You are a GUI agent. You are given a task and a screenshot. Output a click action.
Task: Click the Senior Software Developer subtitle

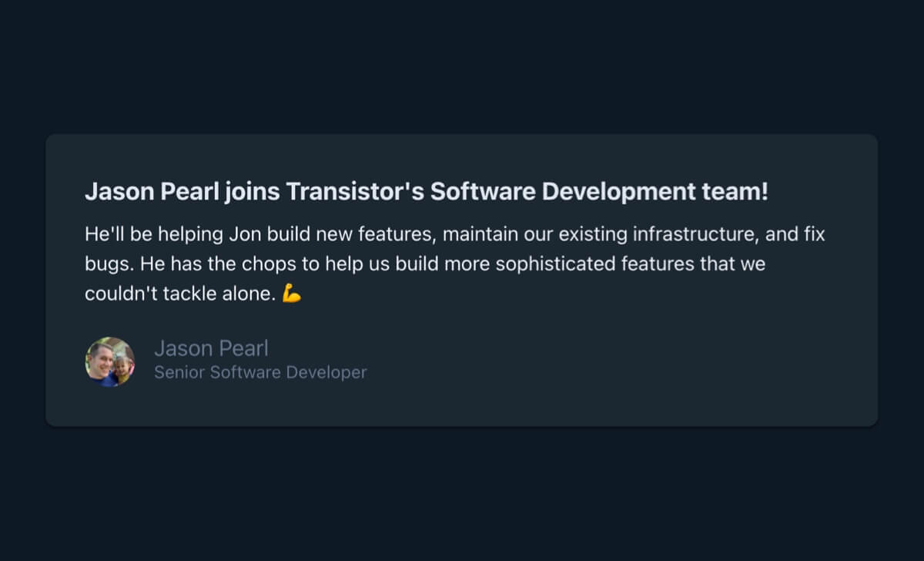tap(260, 373)
